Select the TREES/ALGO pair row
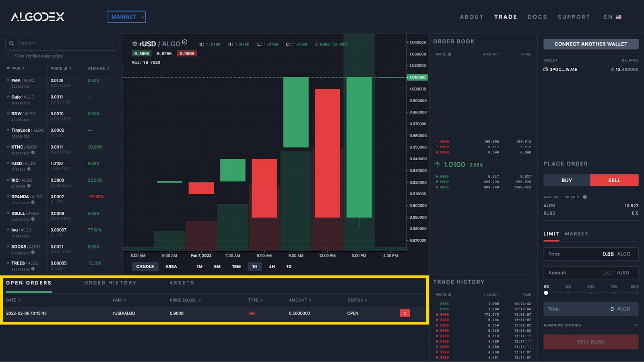 tap(61, 266)
